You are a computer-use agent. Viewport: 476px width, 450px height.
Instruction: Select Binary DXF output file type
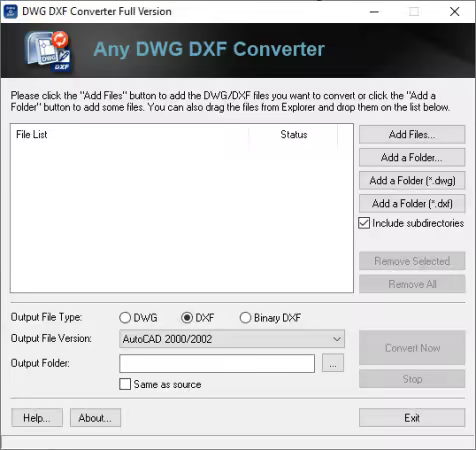point(245,318)
